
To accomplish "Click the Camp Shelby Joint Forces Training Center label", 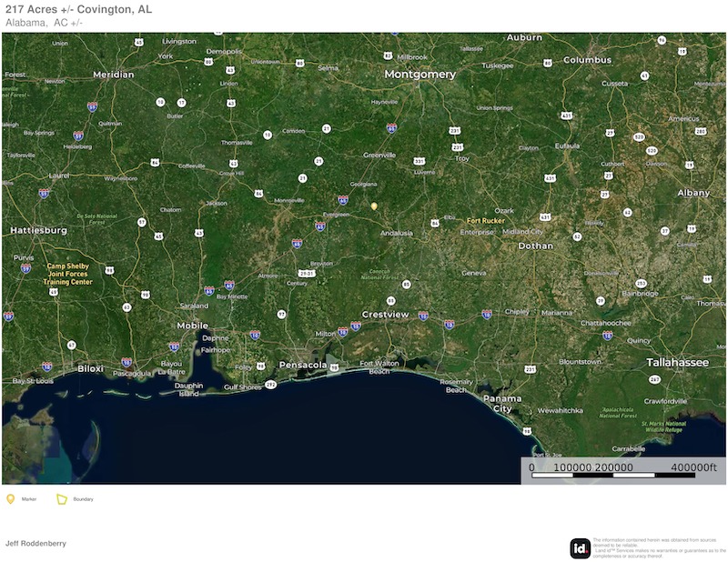I will point(68,274).
